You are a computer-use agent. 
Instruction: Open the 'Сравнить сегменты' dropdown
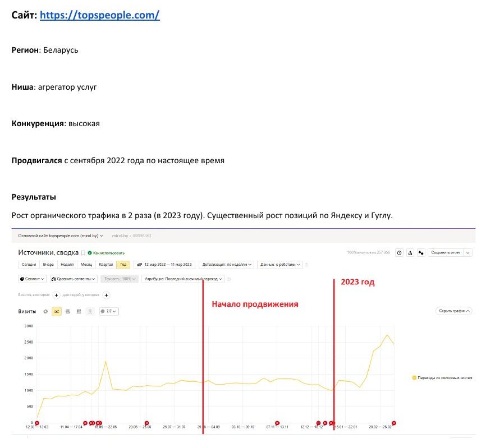point(74,279)
